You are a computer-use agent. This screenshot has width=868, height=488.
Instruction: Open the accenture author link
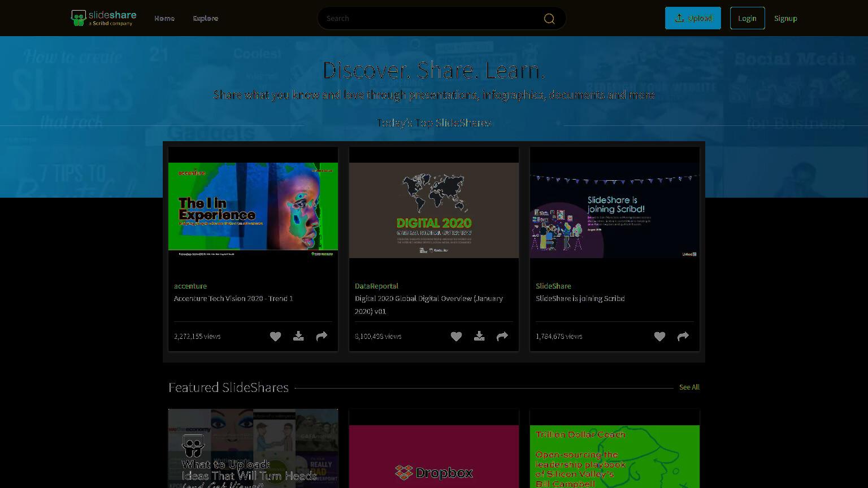pyautogui.click(x=190, y=286)
